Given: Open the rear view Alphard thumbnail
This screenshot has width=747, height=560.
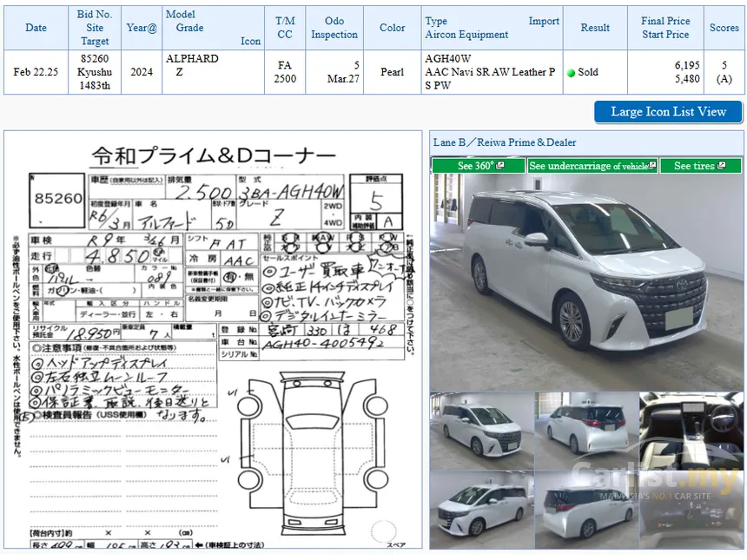Looking at the screenshot, I should pos(586,431).
